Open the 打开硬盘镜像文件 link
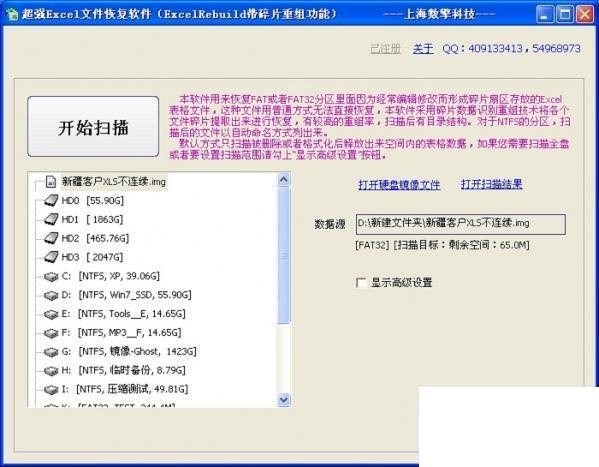This screenshot has height=467, width=599. (x=399, y=185)
